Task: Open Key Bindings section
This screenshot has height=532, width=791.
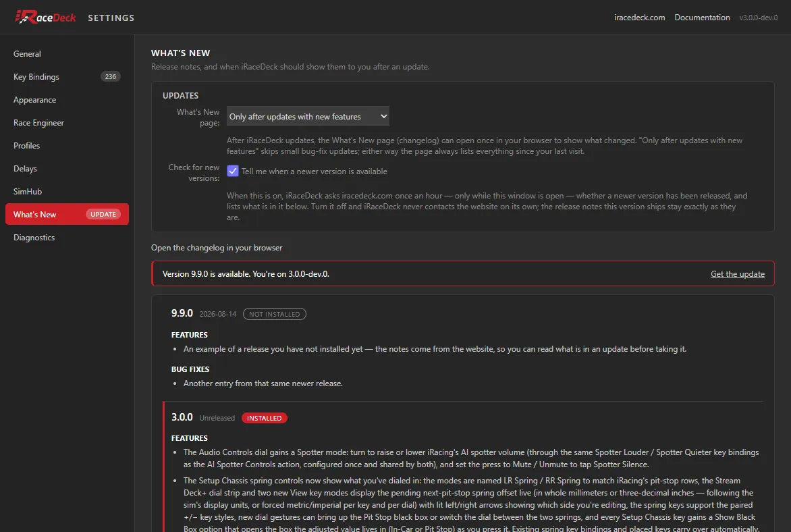Action: (67, 77)
